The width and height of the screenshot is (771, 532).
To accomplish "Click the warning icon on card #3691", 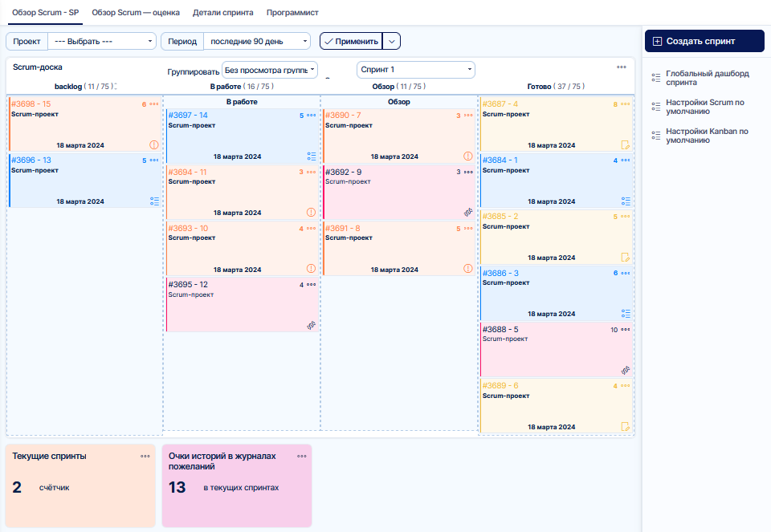I will pos(468,268).
